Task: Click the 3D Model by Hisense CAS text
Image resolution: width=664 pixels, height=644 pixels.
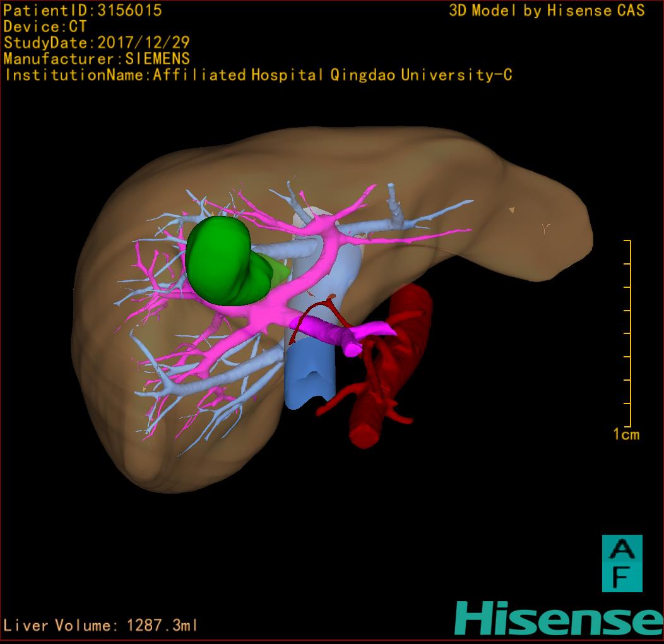Action: pos(547,10)
